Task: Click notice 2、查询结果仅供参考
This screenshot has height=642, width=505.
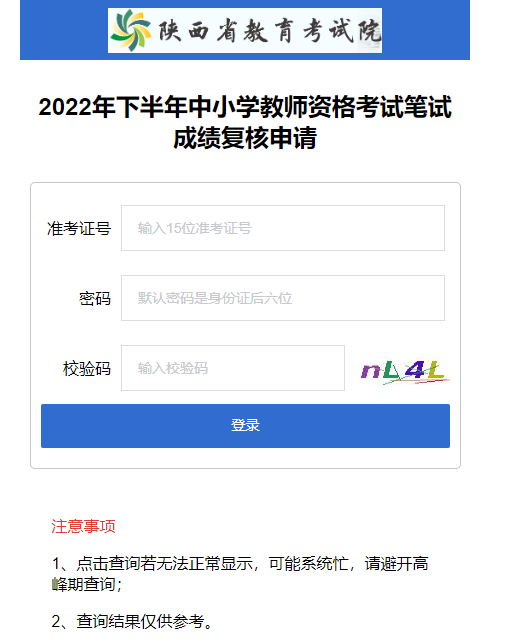Action: [x=133, y=621]
